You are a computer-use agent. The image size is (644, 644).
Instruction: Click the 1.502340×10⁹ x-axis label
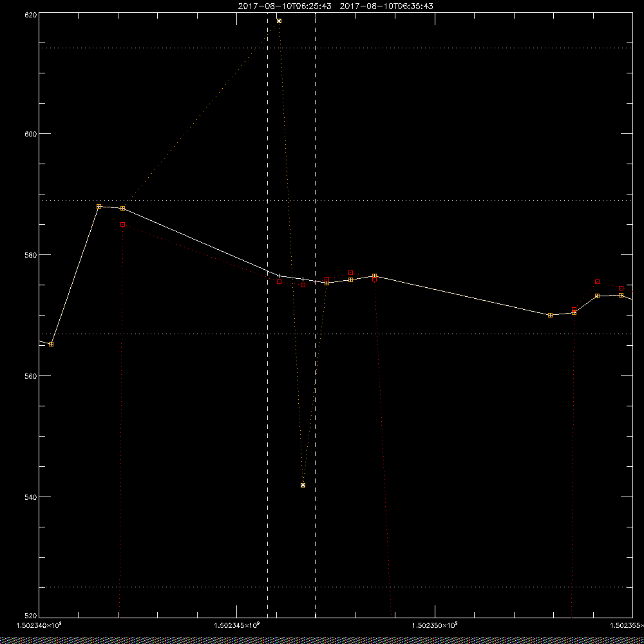click(x=39, y=625)
